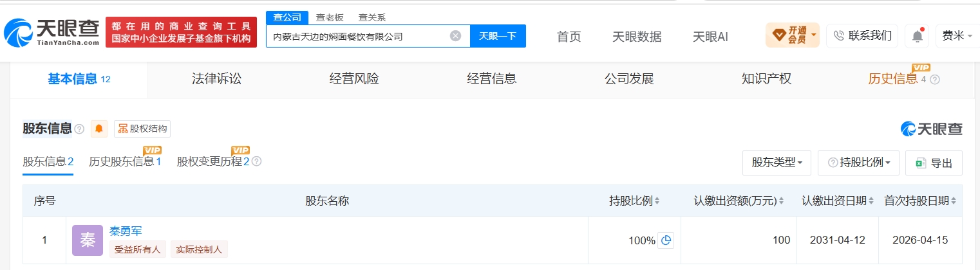This screenshot has width=980, height=270.
Task: Clear the search box with X icon
Action: [x=455, y=36]
